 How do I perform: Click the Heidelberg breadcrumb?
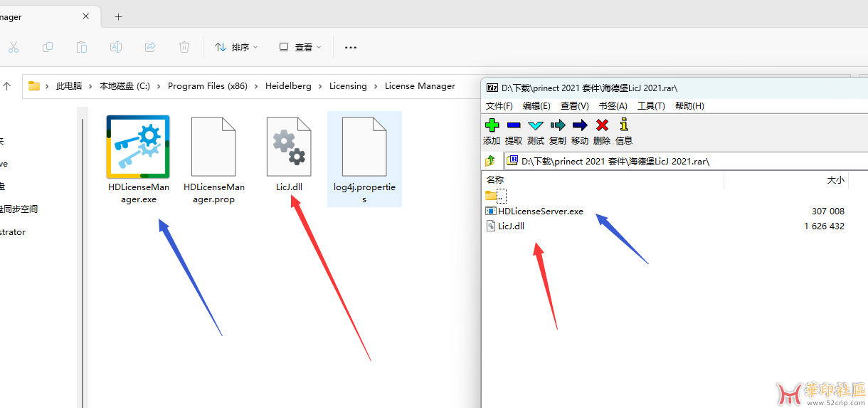pyautogui.click(x=288, y=86)
